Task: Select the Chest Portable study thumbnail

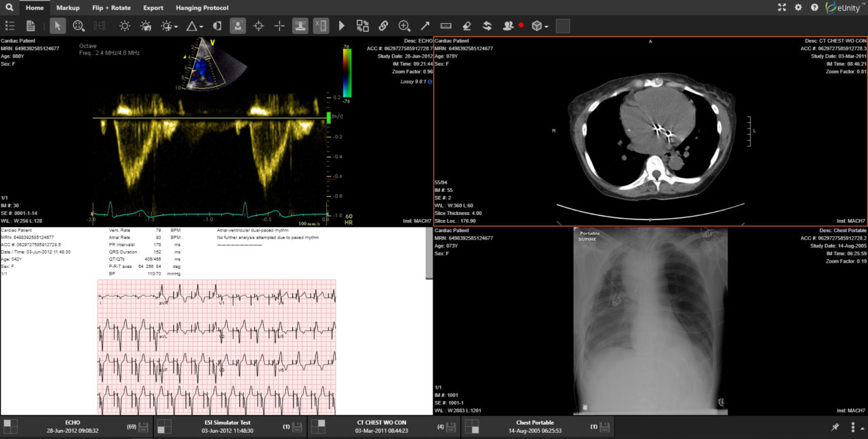Action: pyautogui.click(x=473, y=427)
